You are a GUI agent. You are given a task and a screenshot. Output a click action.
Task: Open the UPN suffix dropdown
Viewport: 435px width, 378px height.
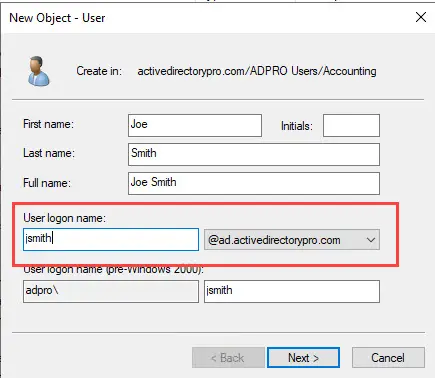click(292, 240)
